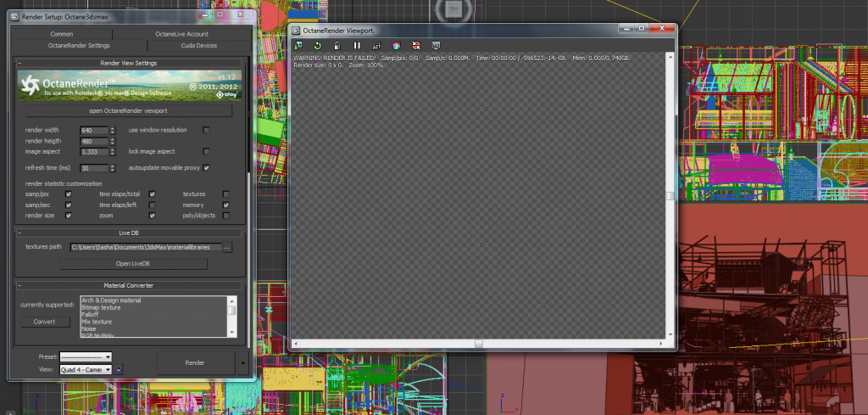Image resolution: width=868 pixels, height=415 pixels.
Task: Enable lock image aspect checkbox
Action: click(x=207, y=151)
